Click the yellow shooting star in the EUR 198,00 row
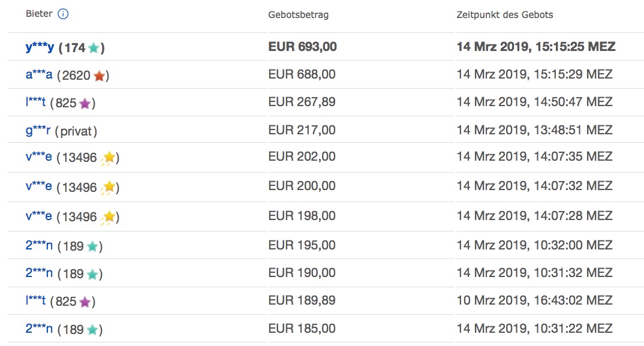The width and height of the screenshot is (644, 346). click(x=108, y=217)
